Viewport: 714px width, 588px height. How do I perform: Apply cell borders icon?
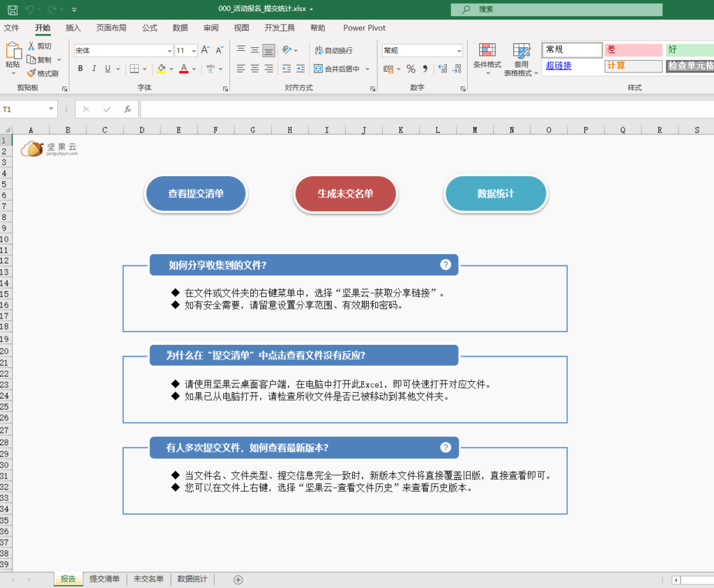point(135,69)
